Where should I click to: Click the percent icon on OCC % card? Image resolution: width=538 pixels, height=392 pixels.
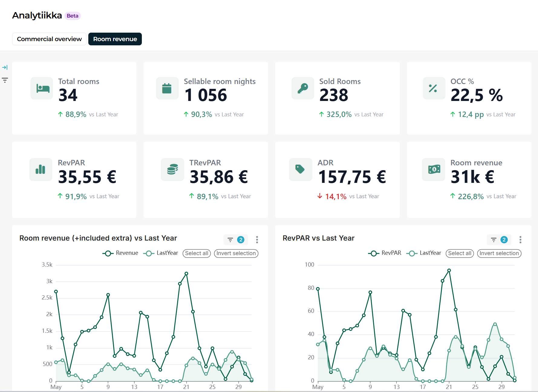click(433, 88)
